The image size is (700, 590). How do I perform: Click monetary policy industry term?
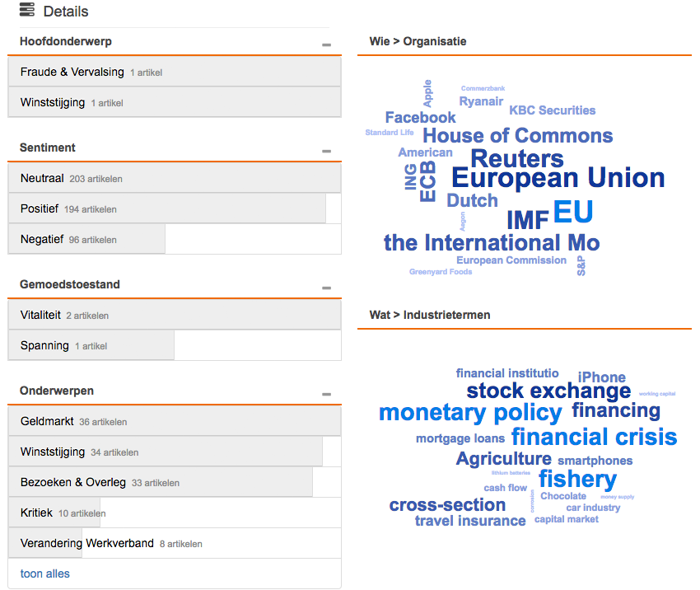click(x=470, y=413)
